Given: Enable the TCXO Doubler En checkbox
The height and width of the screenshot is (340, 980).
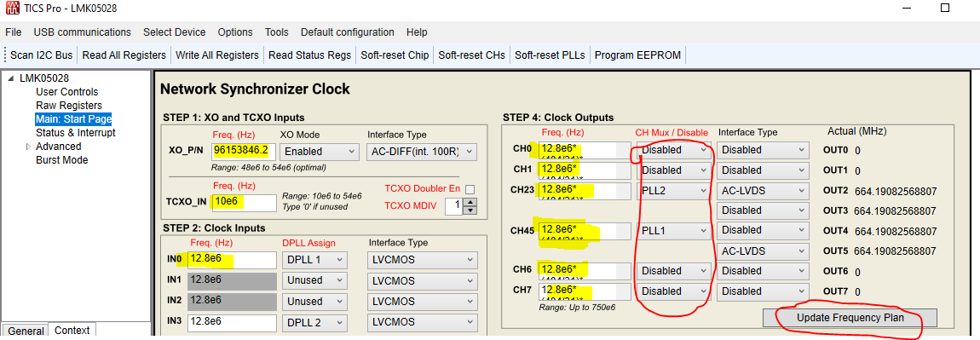Looking at the screenshot, I should (470, 189).
